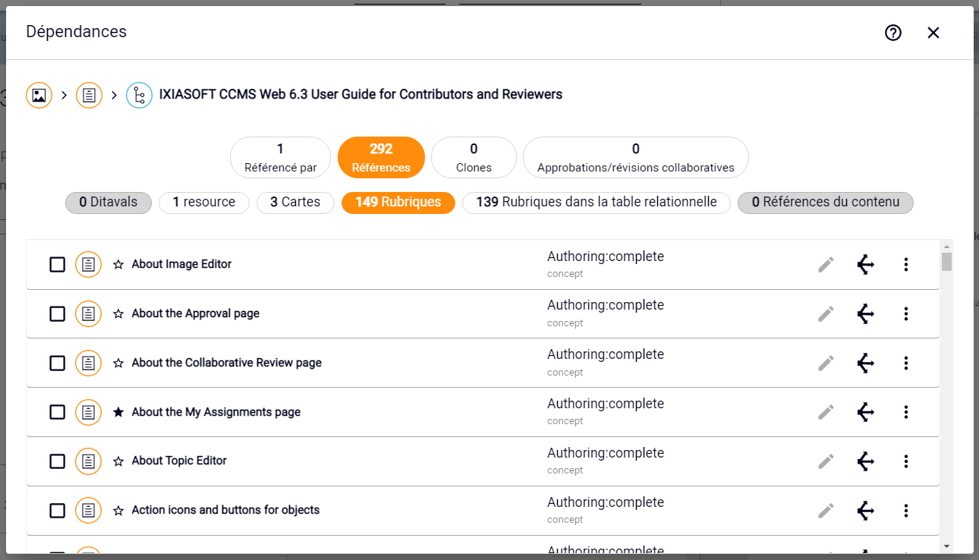Edit About the Approval page with pencil icon
Screen dimensions: 979x560
point(826,313)
